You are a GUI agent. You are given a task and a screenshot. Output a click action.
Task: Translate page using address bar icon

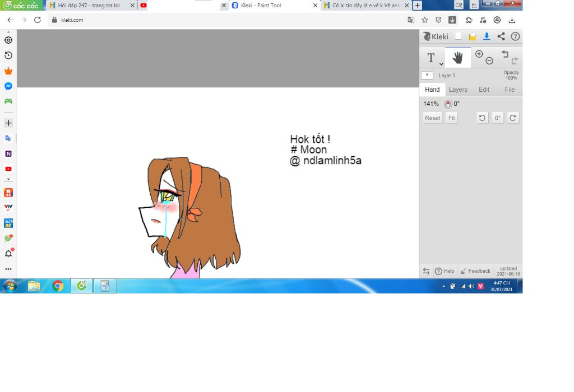411,20
